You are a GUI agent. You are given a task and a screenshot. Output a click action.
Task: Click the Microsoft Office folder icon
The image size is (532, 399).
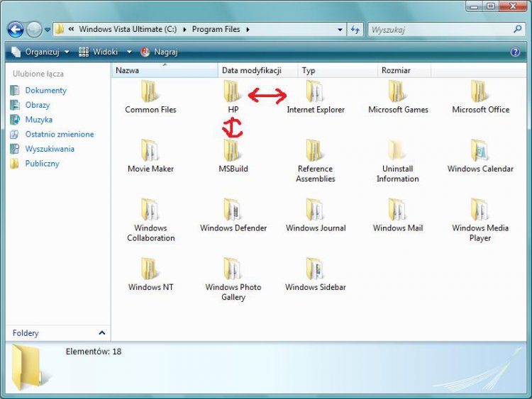click(x=480, y=91)
